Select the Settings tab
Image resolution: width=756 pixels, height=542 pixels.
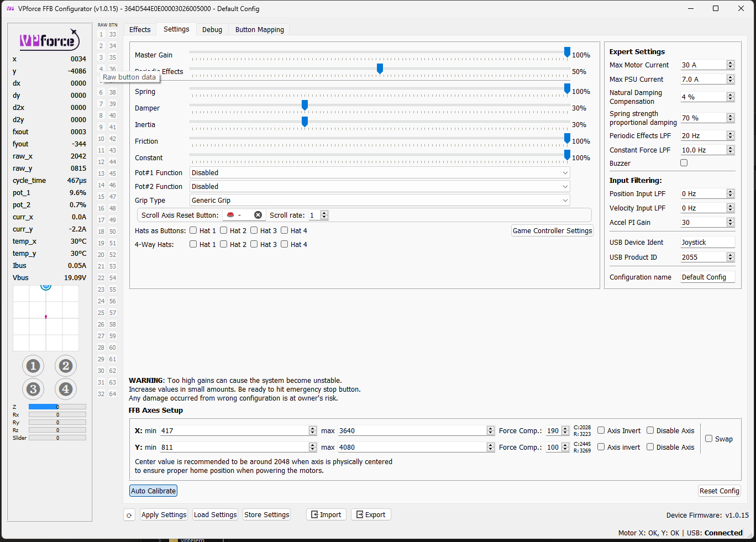[176, 29]
